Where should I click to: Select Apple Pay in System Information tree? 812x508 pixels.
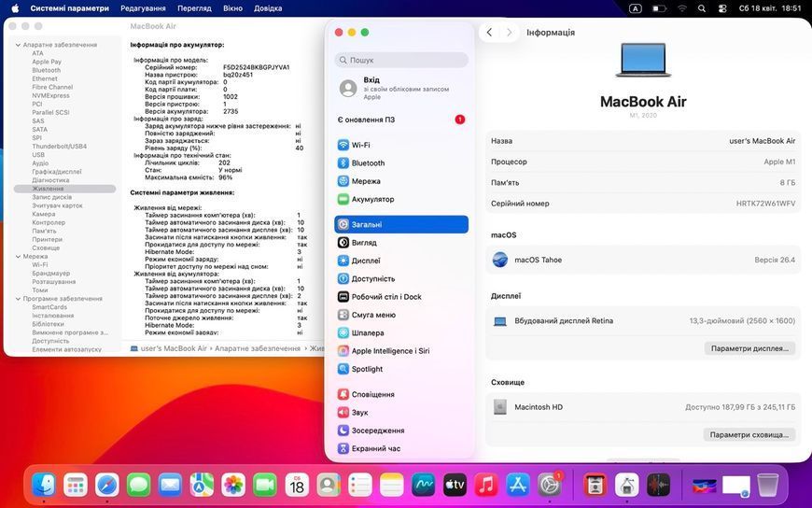point(47,62)
